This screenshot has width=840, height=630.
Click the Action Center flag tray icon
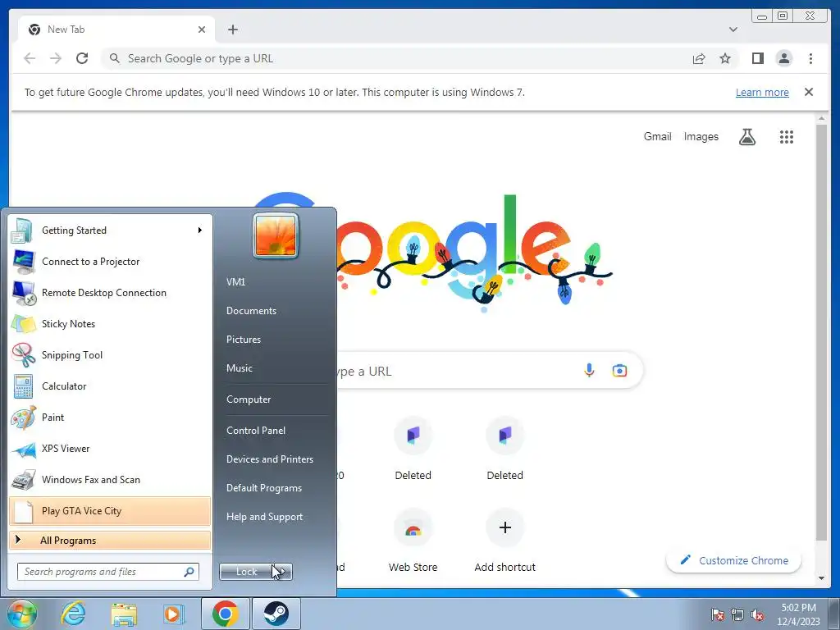coord(718,615)
